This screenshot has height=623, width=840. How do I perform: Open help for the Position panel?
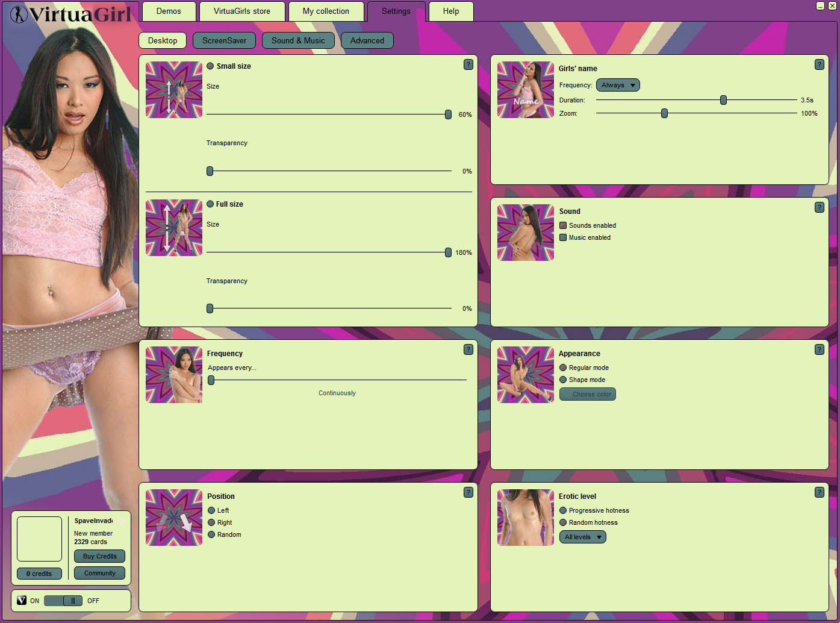[x=468, y=492]
